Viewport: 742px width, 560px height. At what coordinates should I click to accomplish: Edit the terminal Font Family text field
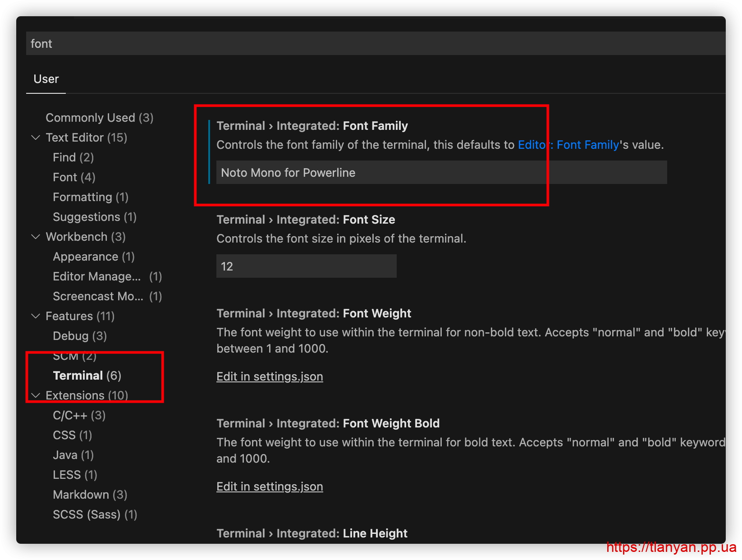(441, 173)
